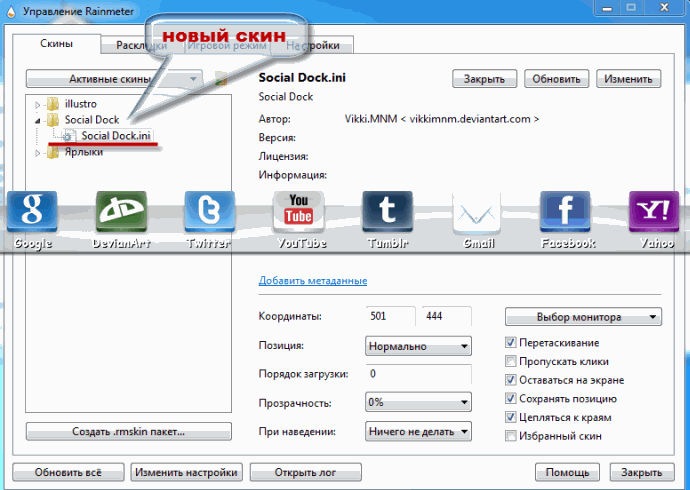Switch to the Скины tab
The image size is (690, 490).
(57, 44)
